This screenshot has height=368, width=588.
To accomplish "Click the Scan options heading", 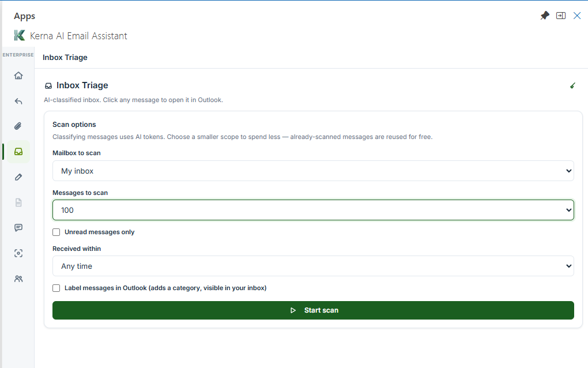I will pyautogui.click(x=74, y=125).
